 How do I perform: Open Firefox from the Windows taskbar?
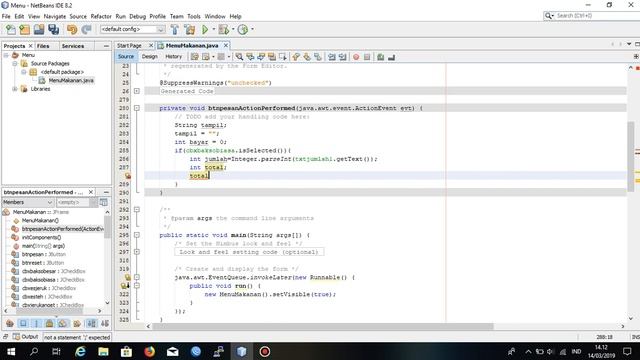[x=149, y=351]
